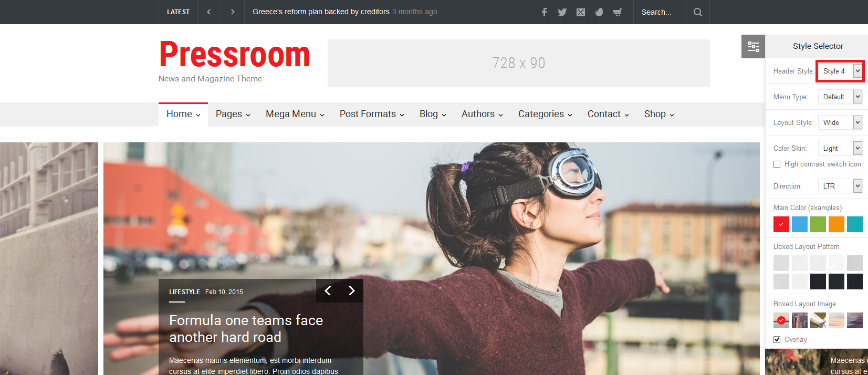
Task: Click the magnifier search icon
Action: point(697,12)
